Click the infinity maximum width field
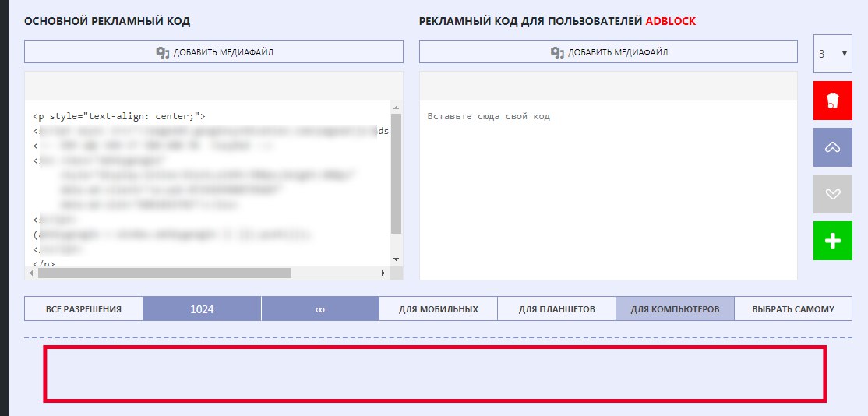The image size is (868, 416). (320, 308)
